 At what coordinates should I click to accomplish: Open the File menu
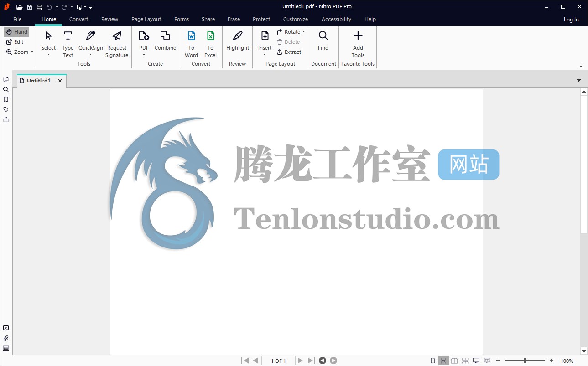pyautogui.click(x=17, y=19)
